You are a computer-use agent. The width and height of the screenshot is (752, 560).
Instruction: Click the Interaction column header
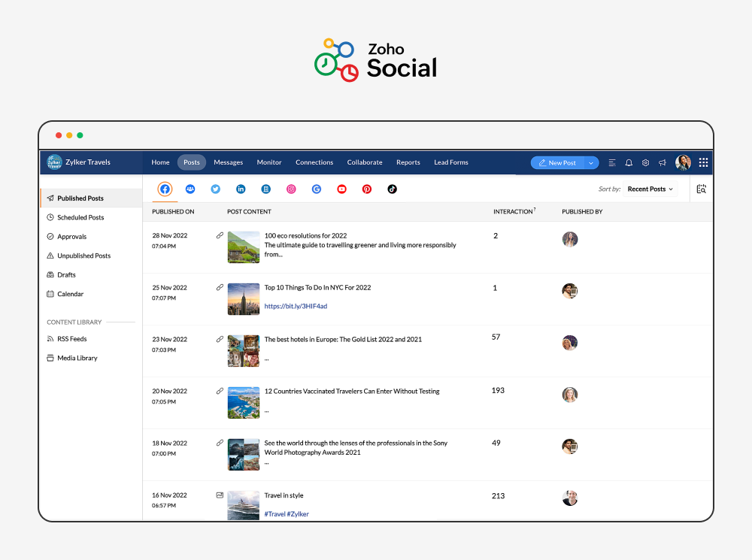pyautogui.click(x=514, y=211)
